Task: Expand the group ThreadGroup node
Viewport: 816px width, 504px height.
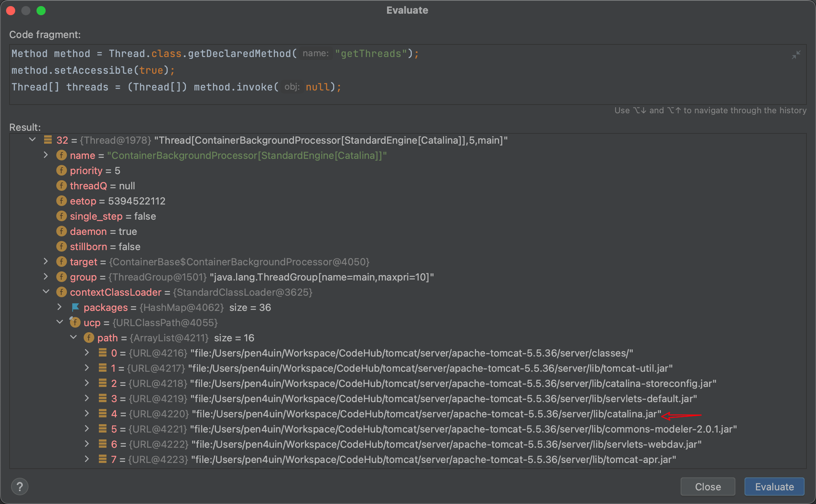Action: point(46,276)
